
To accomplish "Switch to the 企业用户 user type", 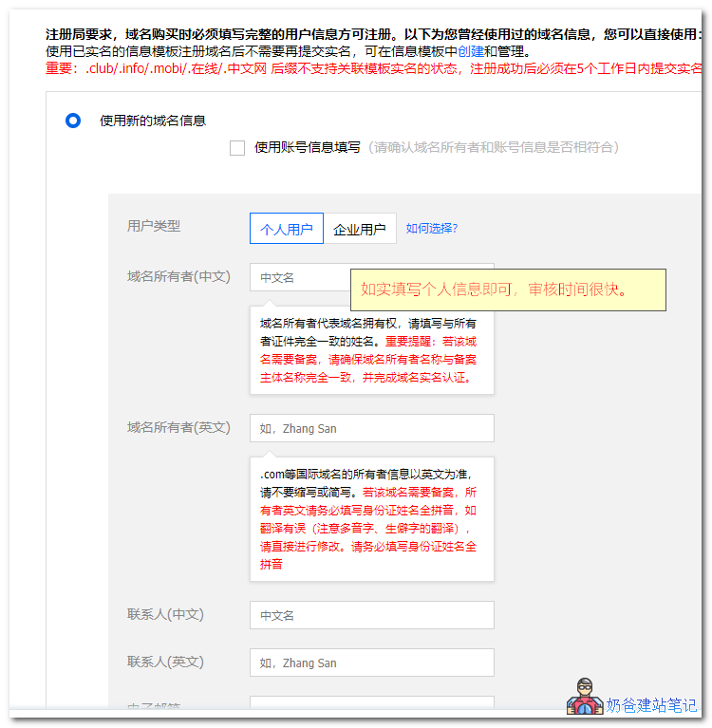I will pos(360,229).
